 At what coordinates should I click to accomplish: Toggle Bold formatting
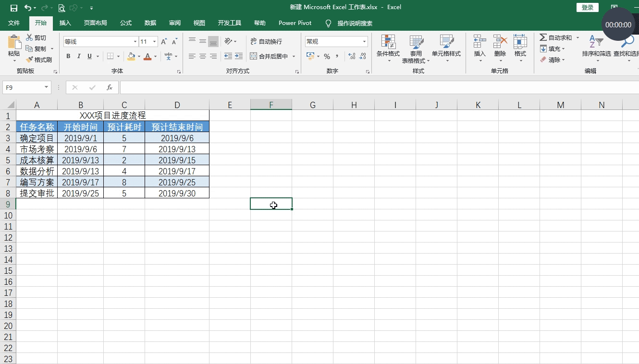68,57
